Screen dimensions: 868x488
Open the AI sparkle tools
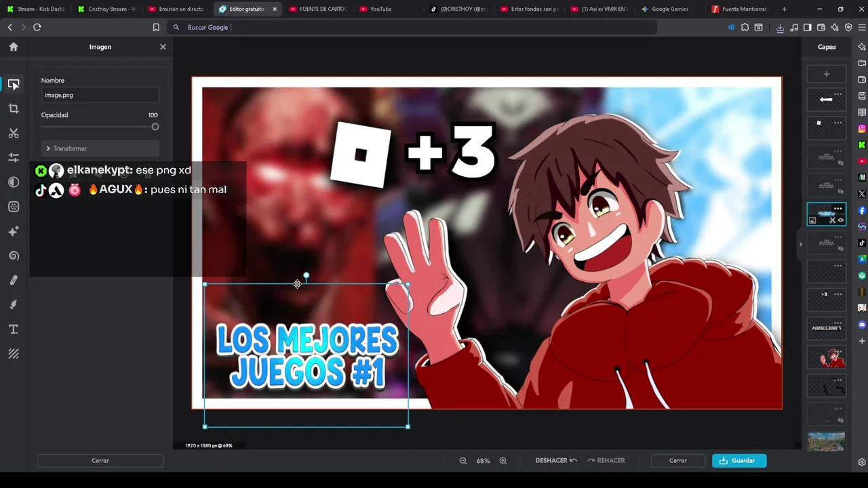[14, 231]
